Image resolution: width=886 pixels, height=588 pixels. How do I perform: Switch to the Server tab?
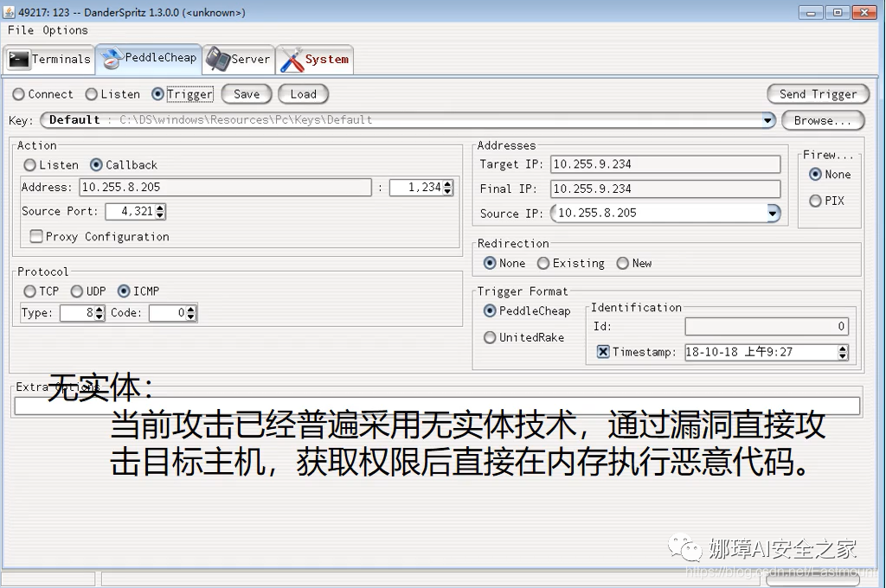[239, 59]
